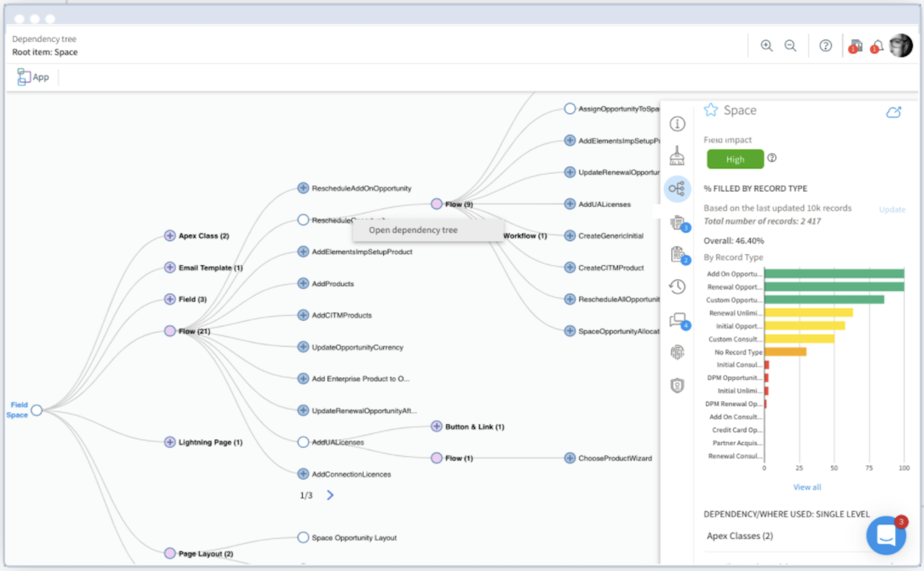This screenshot has width=924, height=571.
Task: Click the Update link for record type data
Action: pos(892,209)
